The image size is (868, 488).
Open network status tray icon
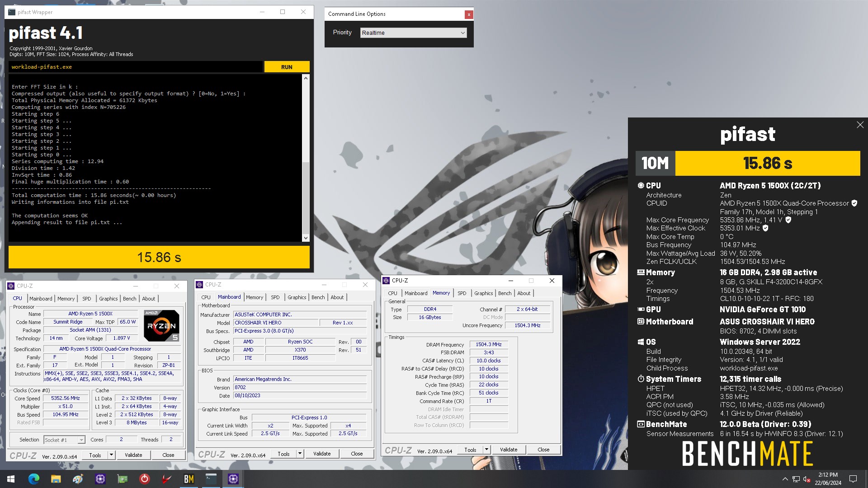click(x=796, y=479)
